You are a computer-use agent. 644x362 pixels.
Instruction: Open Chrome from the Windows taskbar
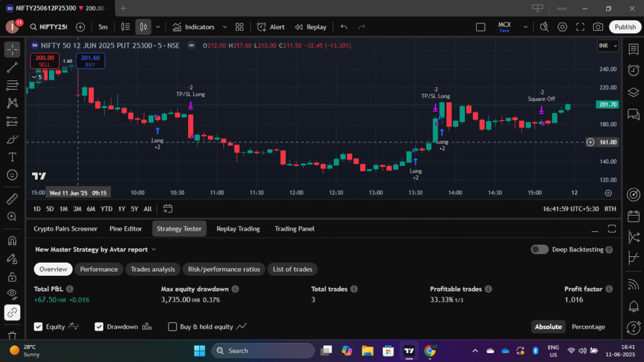click(x=430, y=351)
